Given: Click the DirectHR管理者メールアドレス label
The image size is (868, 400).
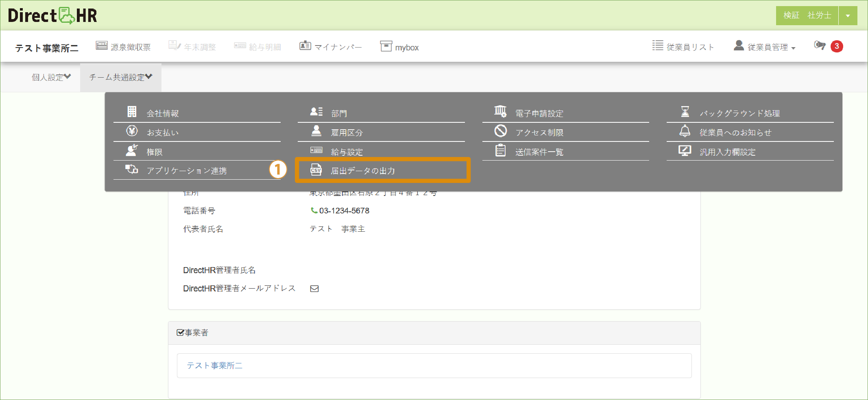Looking at the screenshot, I should [x=239, y=288].
